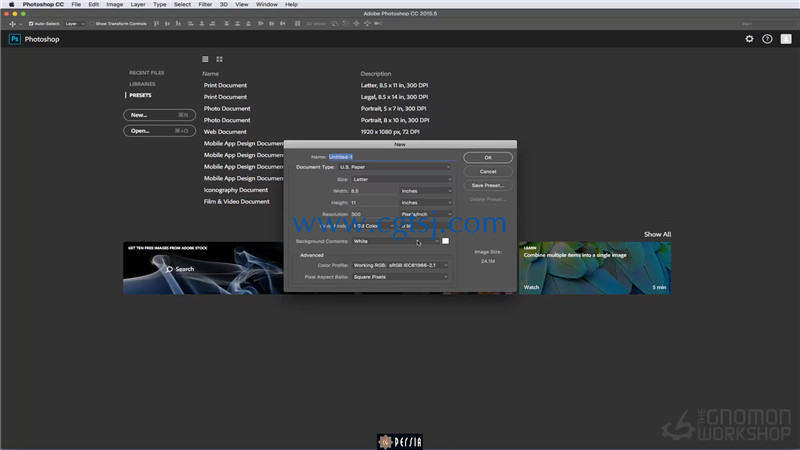Viewport: 800px width, 450px height.
Task: Select the Move tool icon in options bar
Action: [13, 23]
